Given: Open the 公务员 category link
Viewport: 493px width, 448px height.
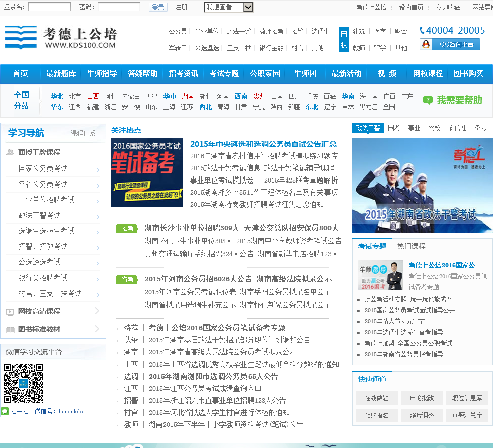Looking at the screenshot, I should tap(178, 31).
